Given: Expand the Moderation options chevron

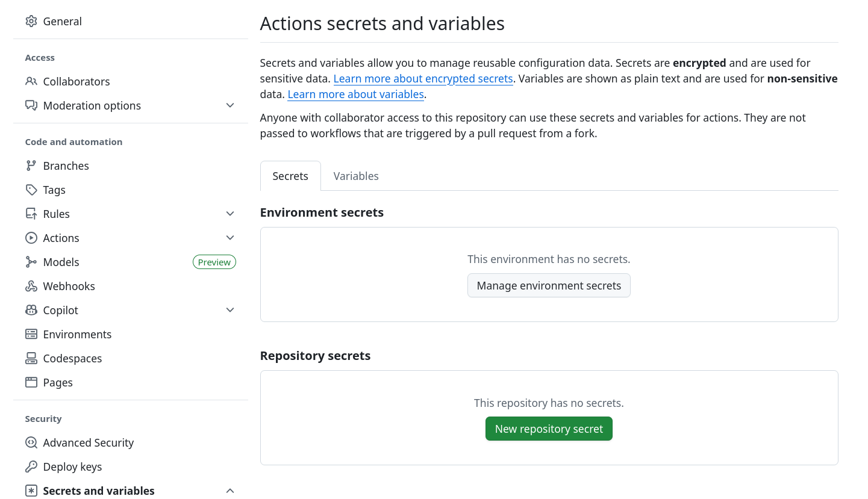Looking at the screenshot, I should (x=230, y=105).
